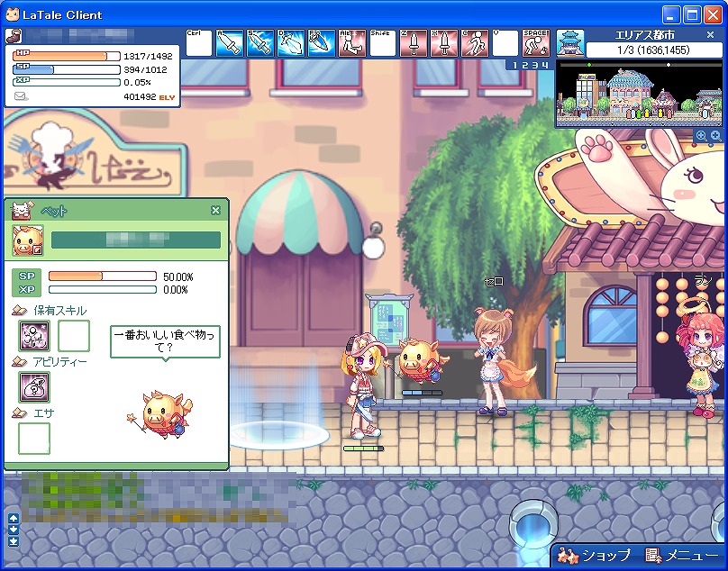Use the SPACE slot action skill
Image resolution: width=728 pixels, height=571 pixels.
pos(536,43)
